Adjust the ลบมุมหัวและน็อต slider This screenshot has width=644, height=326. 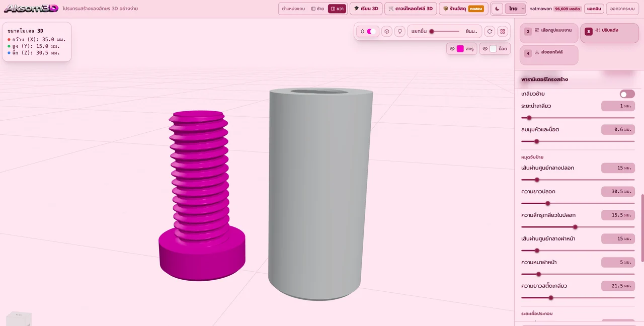click(x=578, y=141)
